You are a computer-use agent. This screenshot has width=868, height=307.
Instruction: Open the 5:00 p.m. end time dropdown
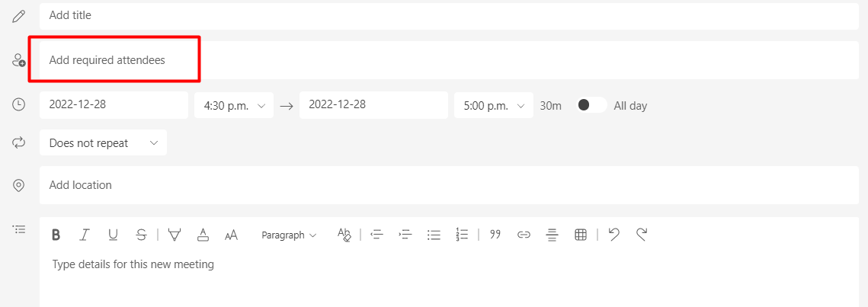(494, 105)
